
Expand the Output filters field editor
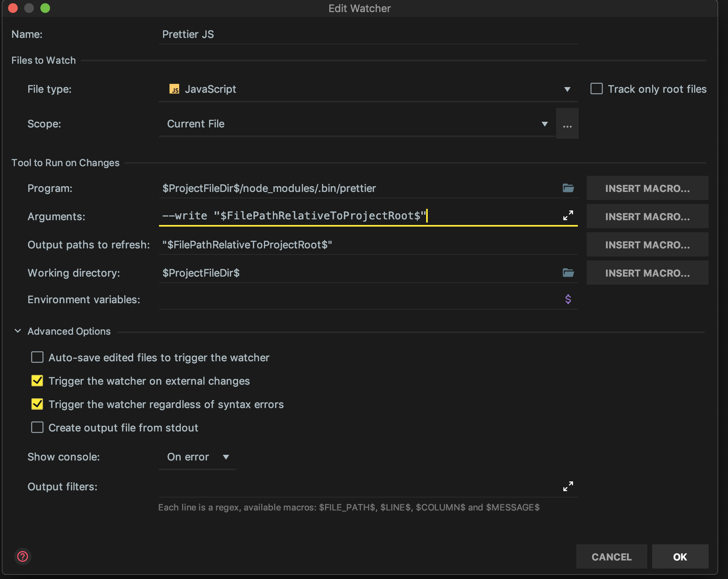click(x=568, y=486)
